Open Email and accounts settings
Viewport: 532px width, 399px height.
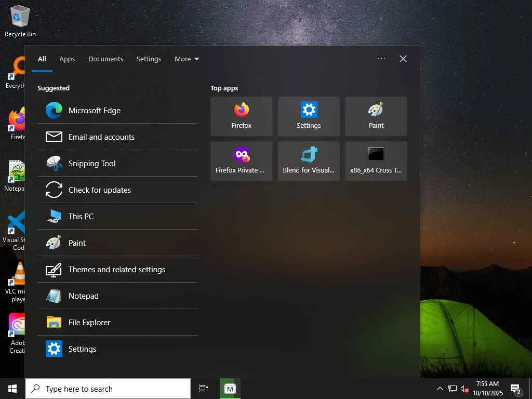117,137
